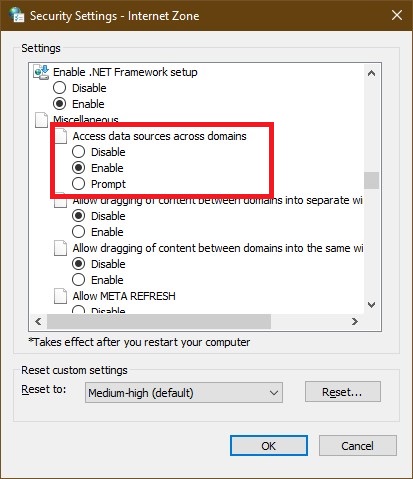413x479 pixels.
Task: Click the Enable .NET Framework setup icon
Action: click(41, 72)
